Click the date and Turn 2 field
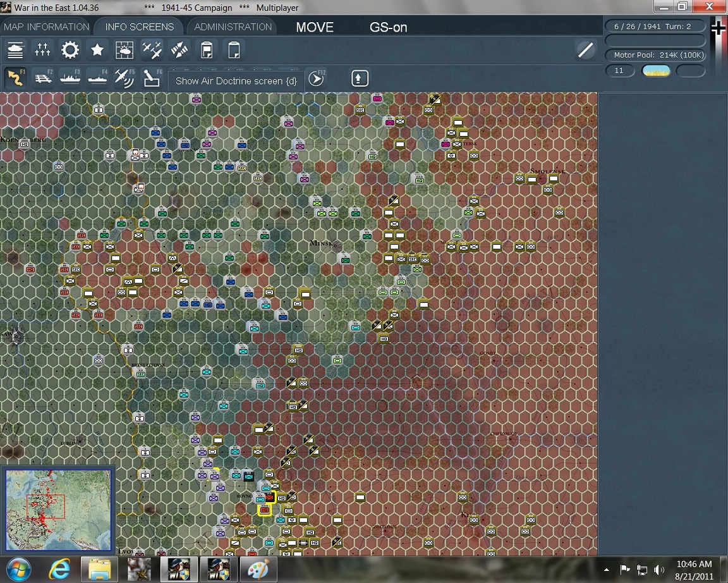The height and width of the screenshot is (583, 728). 655,27
